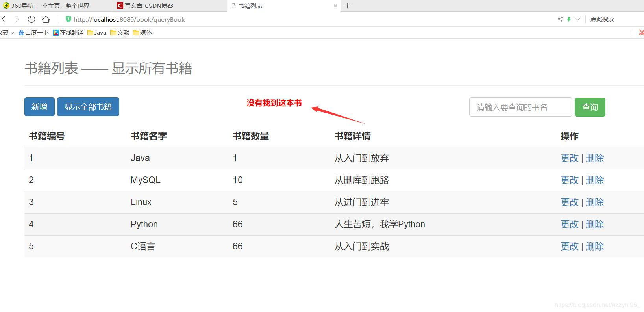This screenshot has height=312, width=644.
Task: Click the detail text 从删库到跑路
Action: coord(362,180)
